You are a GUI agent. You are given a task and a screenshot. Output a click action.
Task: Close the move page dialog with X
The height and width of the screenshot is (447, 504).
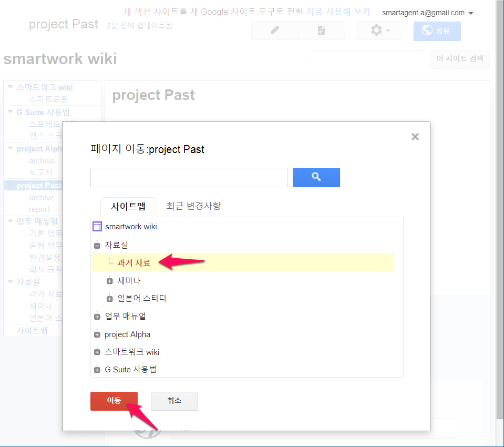pyautogui.click(x=415, y=137)
